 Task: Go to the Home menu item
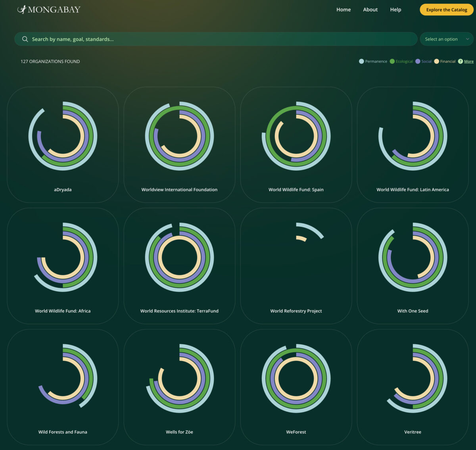(344, 10)
